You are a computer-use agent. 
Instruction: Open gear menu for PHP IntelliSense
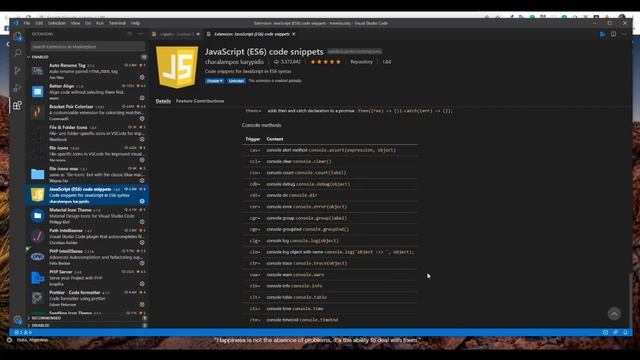tap(142, 263)
